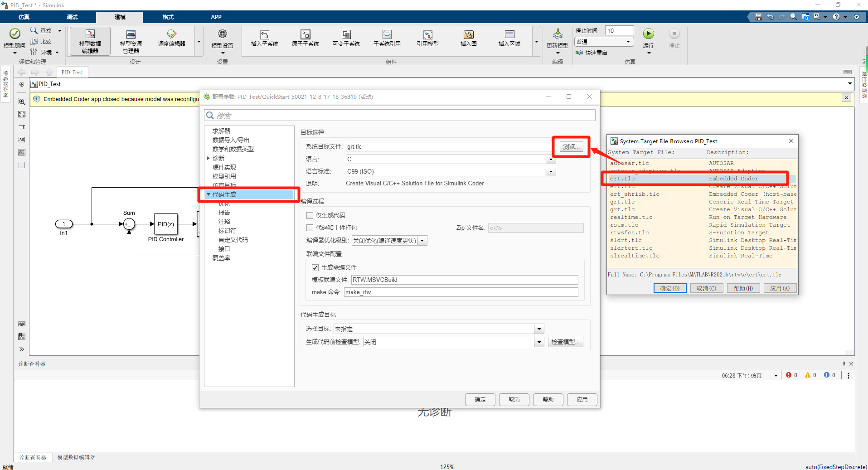
Task: Click the 浏览 browse button
Action: (x=571, y=146)
